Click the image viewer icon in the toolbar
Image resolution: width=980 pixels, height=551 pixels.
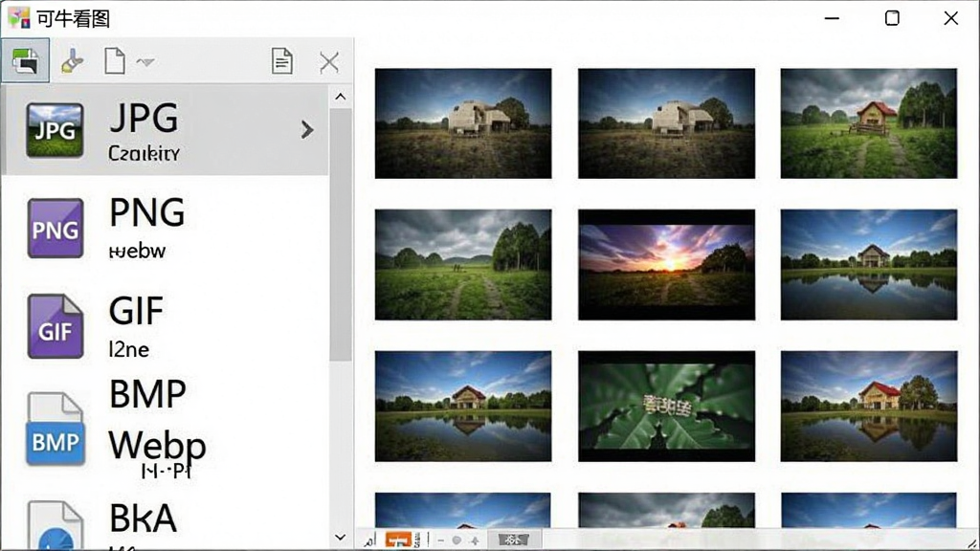[25, 60]
